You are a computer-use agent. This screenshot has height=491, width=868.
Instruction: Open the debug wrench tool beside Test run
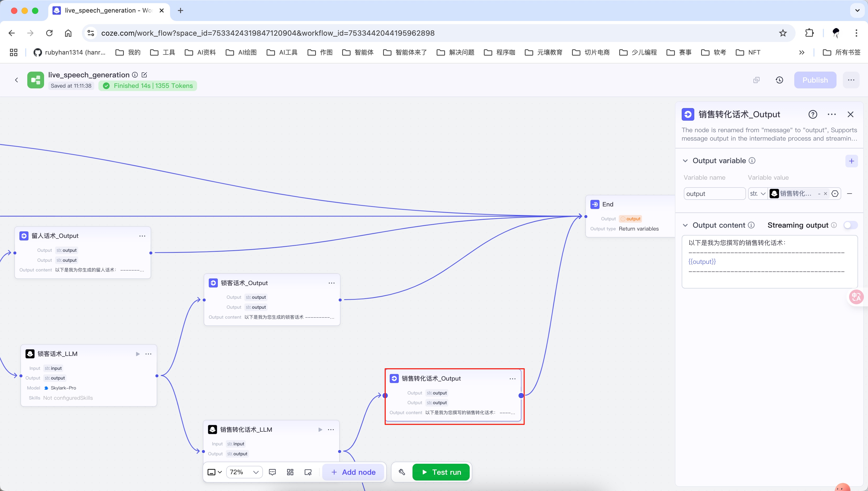(x=402, y=472)
